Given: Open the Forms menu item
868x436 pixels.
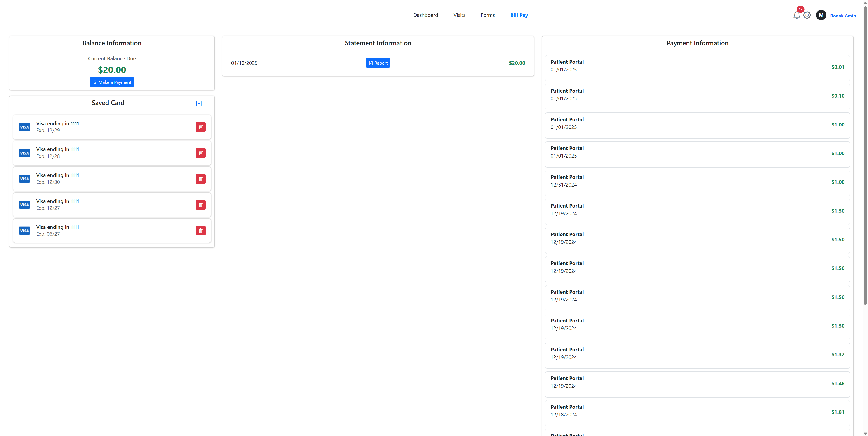Looking at the screenshot, I should 487,15.
